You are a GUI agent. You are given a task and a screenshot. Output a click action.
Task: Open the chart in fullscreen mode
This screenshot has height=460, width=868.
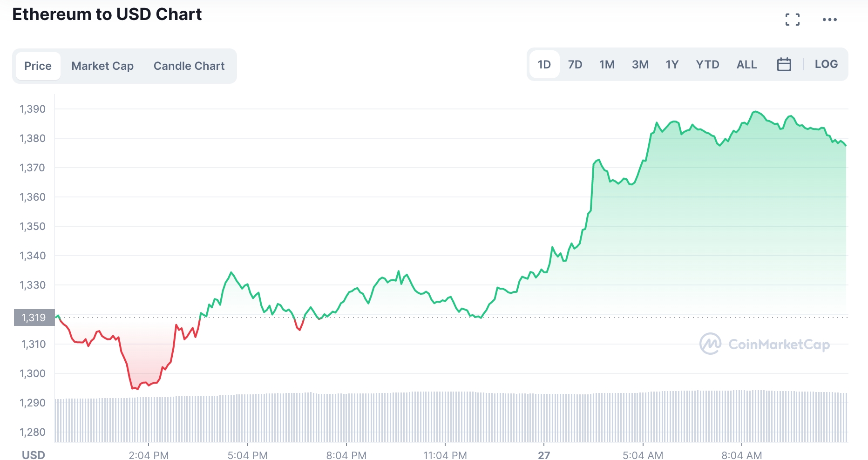point(792,20)
